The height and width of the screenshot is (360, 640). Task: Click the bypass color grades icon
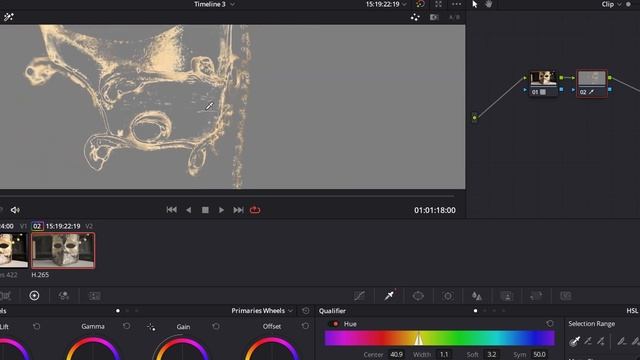(420, 4)
